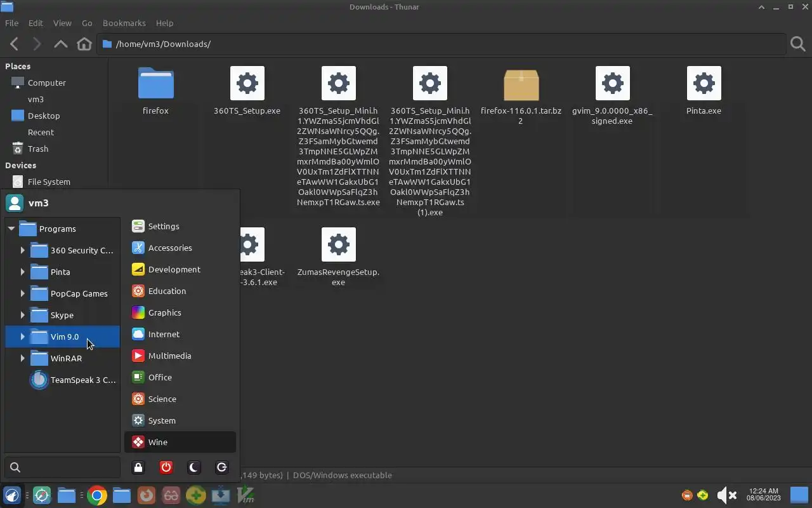Image resolution: width=812 pixels, height=508 pixels.
Task: Open the Multimedia category
Action: pos(180,356)
